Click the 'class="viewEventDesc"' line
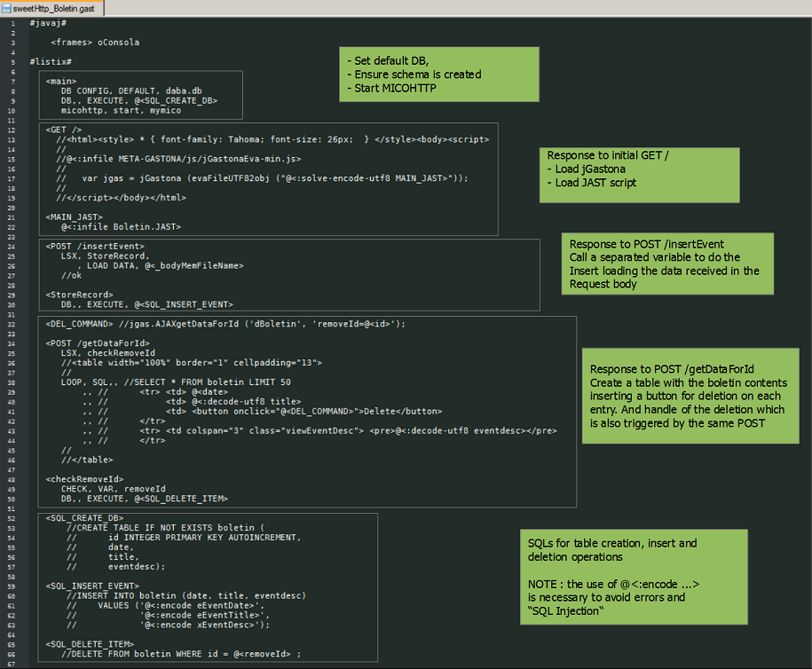 point(319,431)
